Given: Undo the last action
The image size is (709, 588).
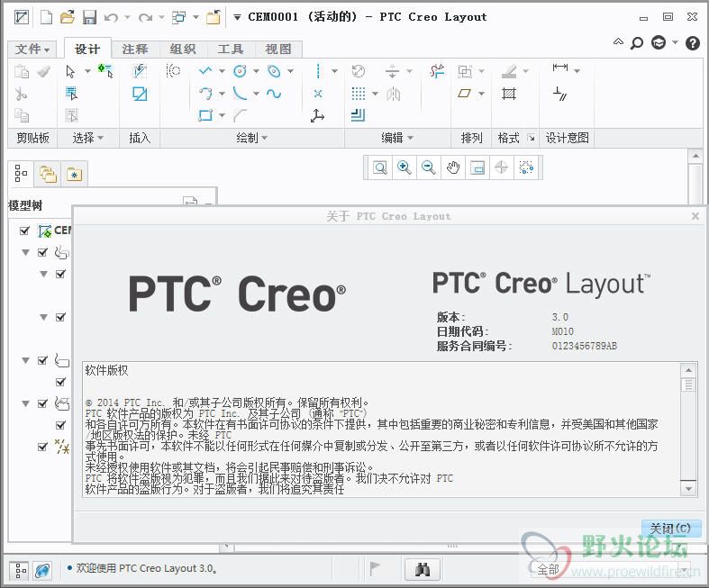Looking at the screenshot, I should 111,18.
